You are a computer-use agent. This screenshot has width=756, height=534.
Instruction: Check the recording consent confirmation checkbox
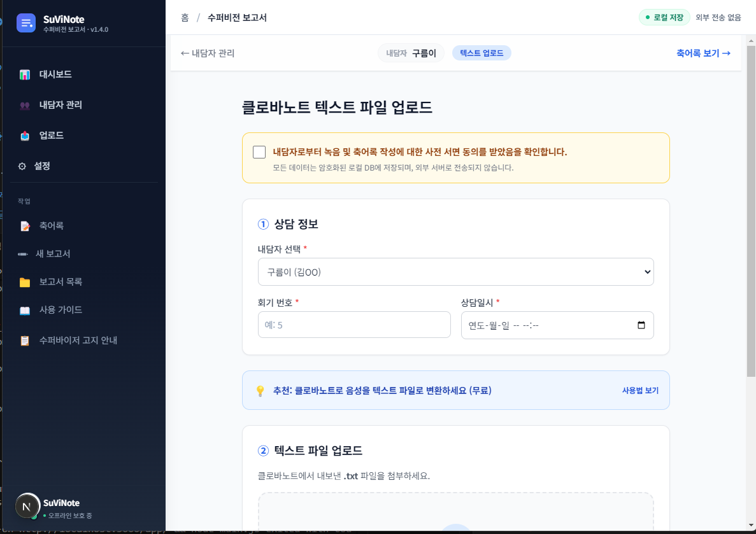click(x=259, y=151)
